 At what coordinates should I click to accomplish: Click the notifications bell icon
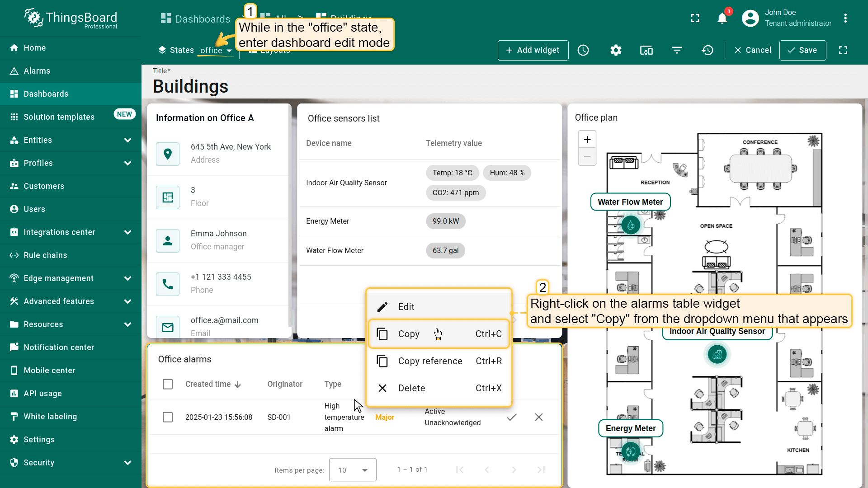[722, 19]
